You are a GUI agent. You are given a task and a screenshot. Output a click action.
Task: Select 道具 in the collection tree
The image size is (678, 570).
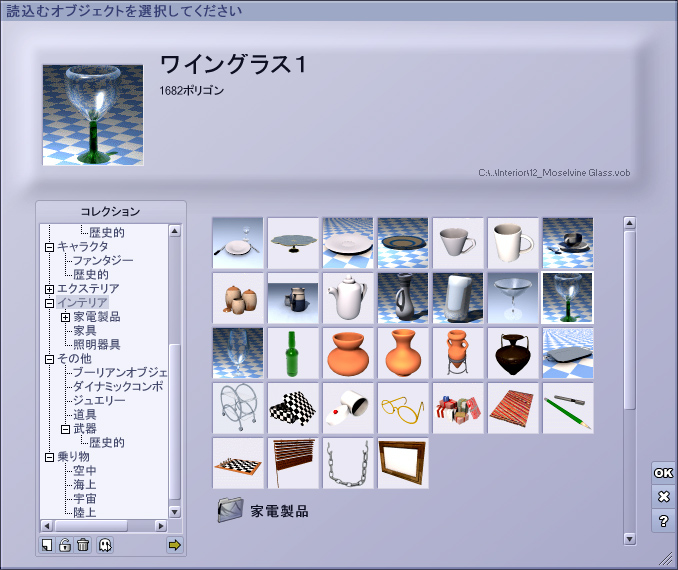pos(85,415)
